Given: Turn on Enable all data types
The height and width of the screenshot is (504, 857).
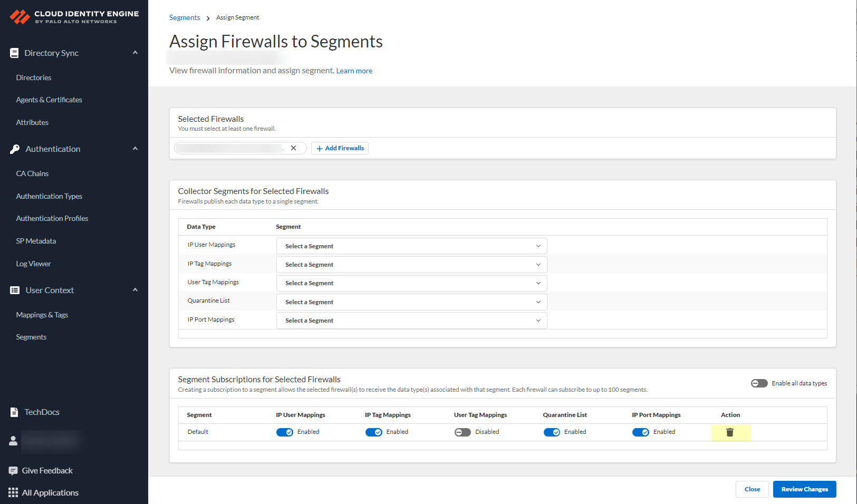Looking at the screenshot, I should coord(759,383).
